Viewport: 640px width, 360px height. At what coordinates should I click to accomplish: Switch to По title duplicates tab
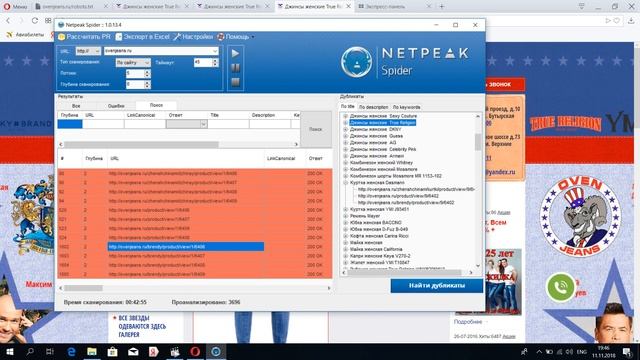click(x=347, y=107)
